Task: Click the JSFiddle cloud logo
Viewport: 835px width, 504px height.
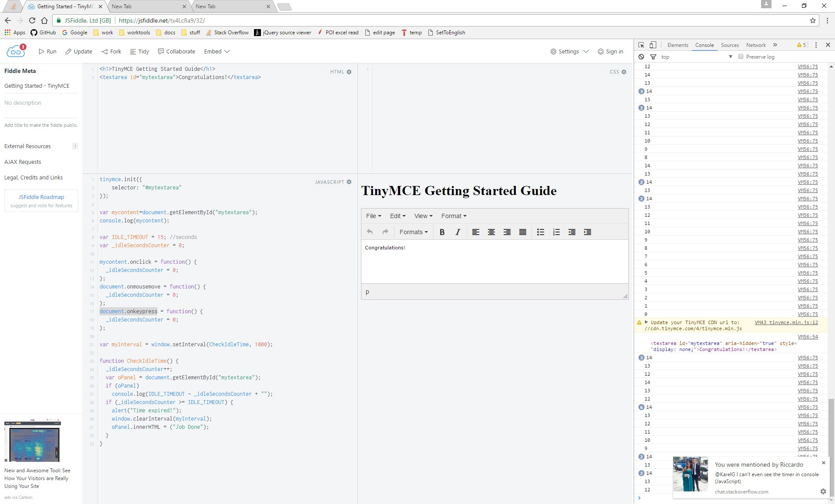Action: 16,51
